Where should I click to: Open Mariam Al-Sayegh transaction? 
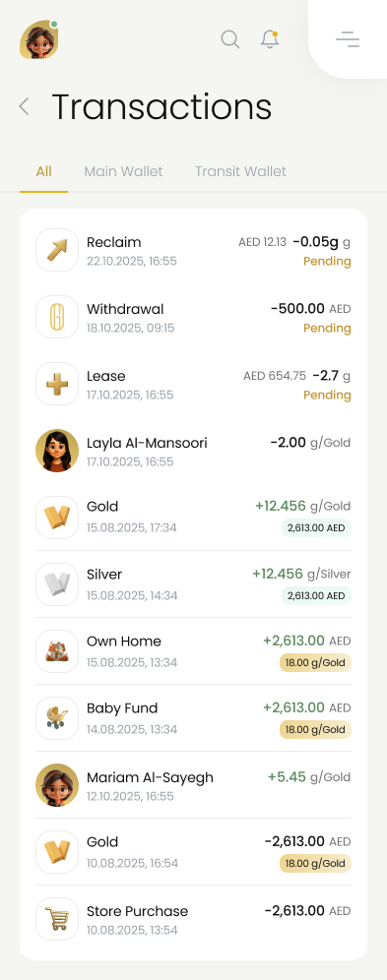193,785
